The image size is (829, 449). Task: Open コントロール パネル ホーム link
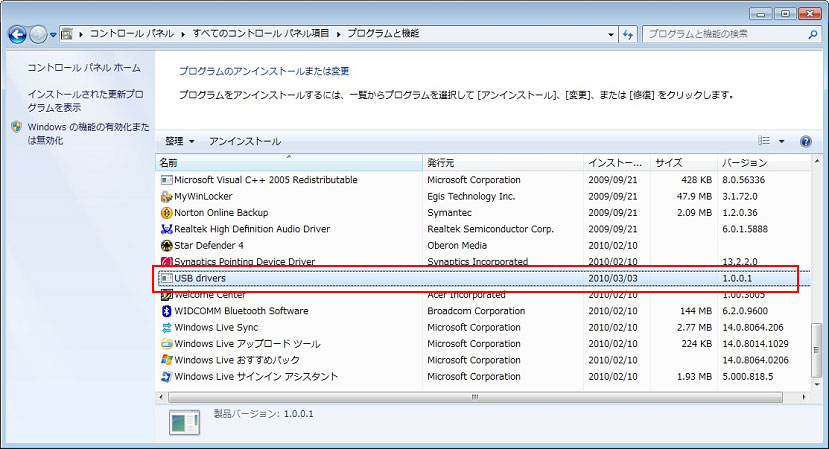click(x=84, y=68)
